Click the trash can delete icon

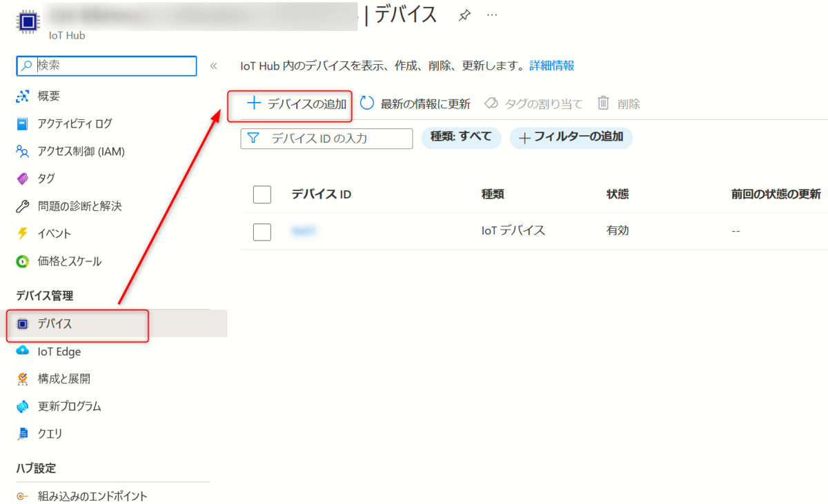click(603, 103)
